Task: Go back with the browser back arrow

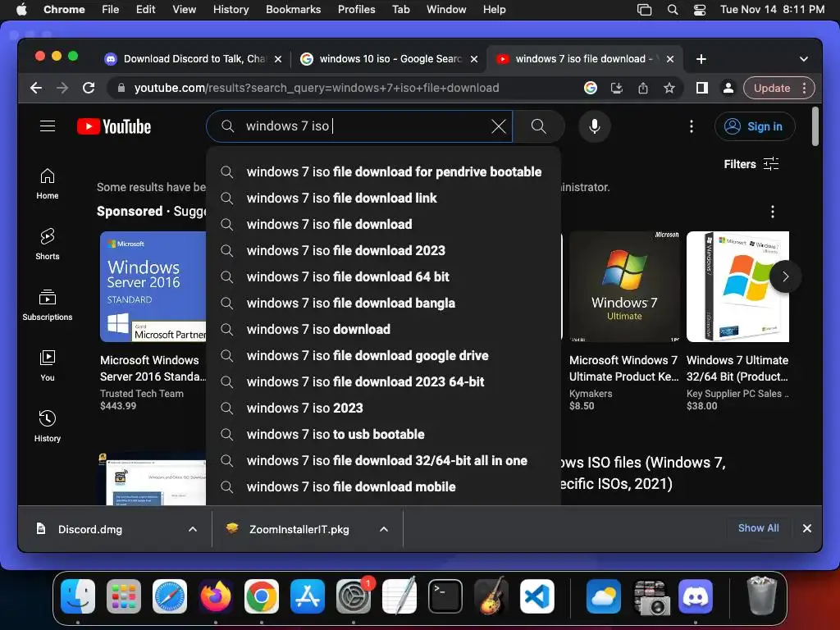Action: [36, 88]
